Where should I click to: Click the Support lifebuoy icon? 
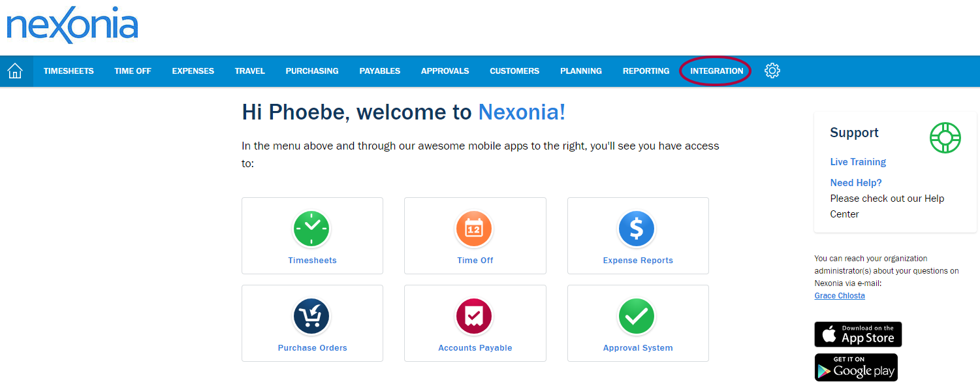[945, 138]
